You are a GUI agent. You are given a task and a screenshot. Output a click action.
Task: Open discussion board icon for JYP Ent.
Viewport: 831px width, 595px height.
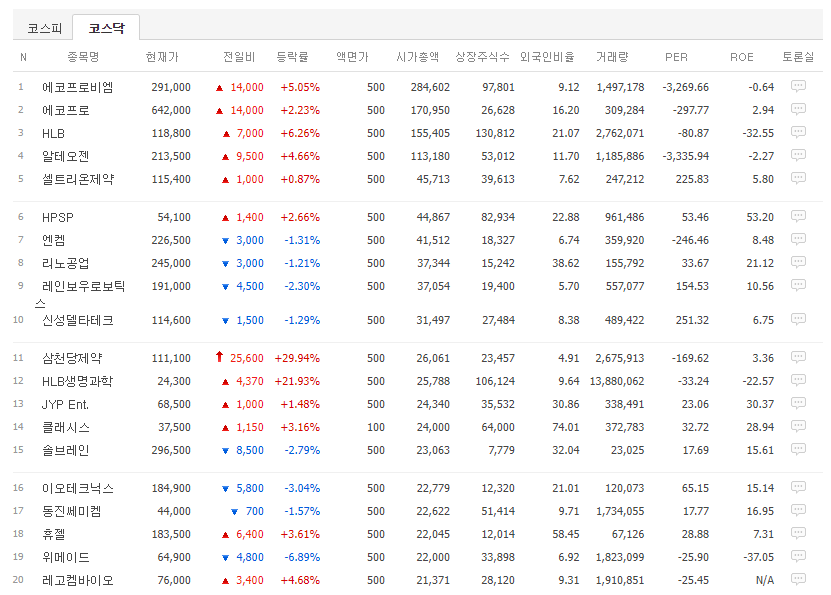(798, 403)
